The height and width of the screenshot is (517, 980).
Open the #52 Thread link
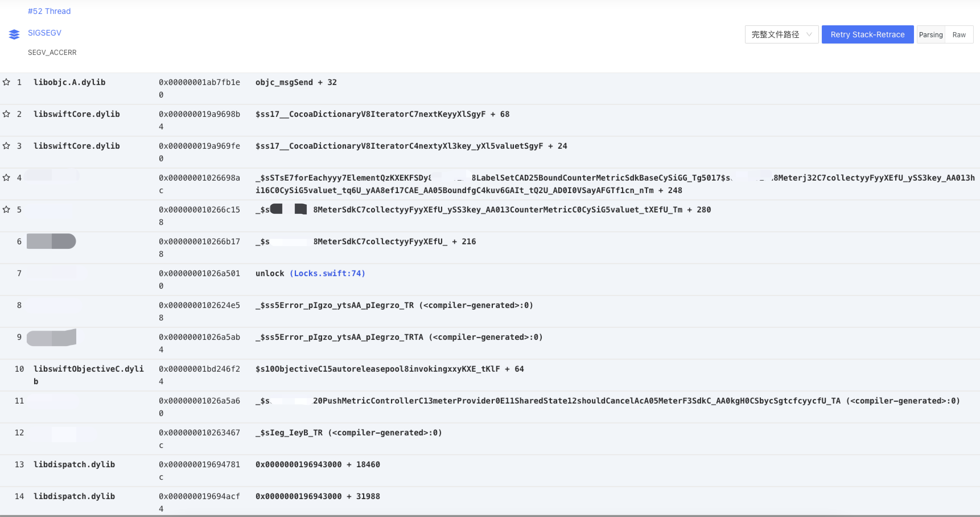coord(49,11)
